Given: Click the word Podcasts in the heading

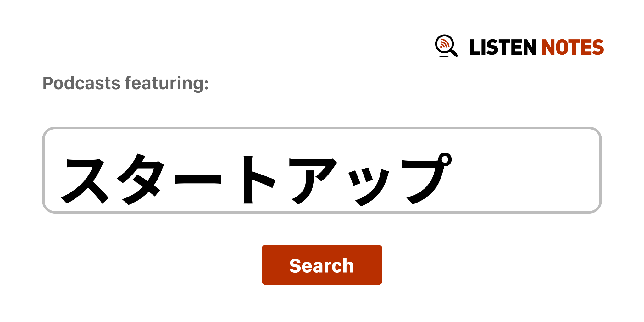Looking at the screenshot, I should click(x=82, y=84).
